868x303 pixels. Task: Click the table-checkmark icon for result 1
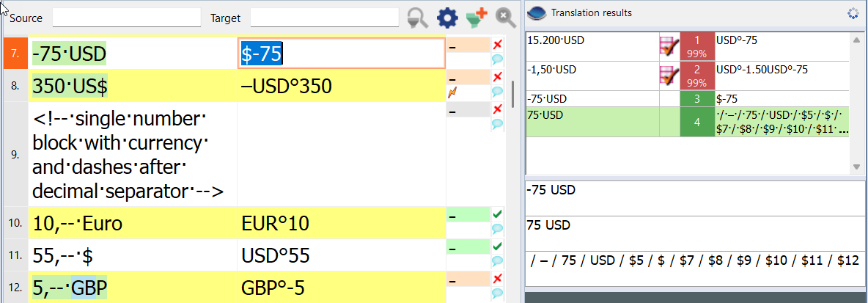point(670,46)
